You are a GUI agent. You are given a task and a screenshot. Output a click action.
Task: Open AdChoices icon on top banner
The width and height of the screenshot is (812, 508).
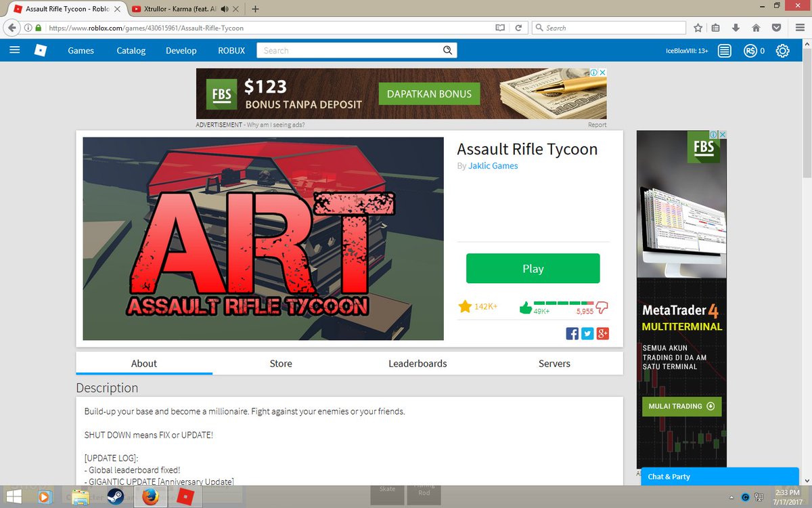(593, 72)
